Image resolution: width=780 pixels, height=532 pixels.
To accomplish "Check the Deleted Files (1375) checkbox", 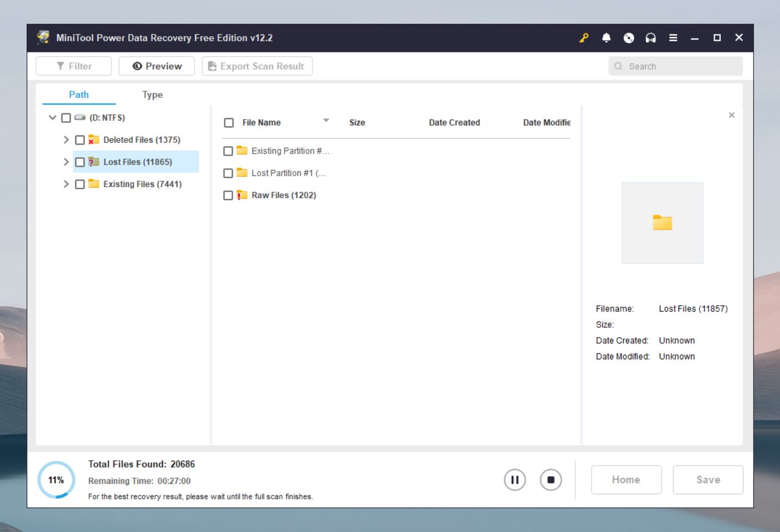I will click(x=80, y=140).
